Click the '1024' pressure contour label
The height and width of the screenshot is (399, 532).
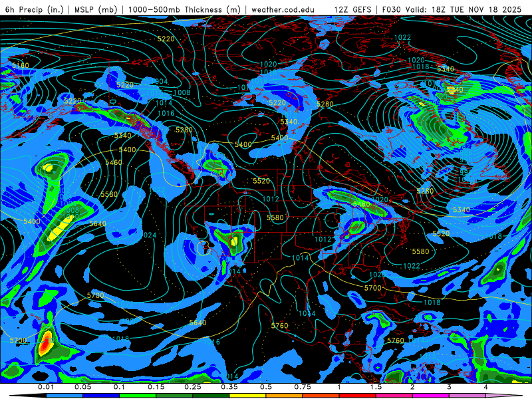tap(148, 235)
